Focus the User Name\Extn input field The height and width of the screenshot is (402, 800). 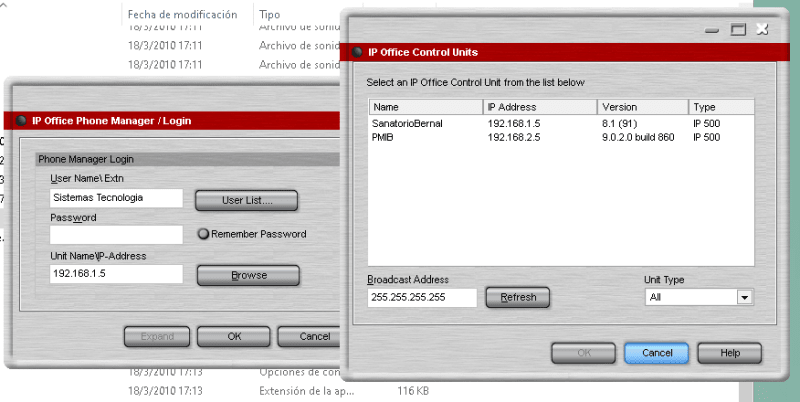tap(116, 198)
